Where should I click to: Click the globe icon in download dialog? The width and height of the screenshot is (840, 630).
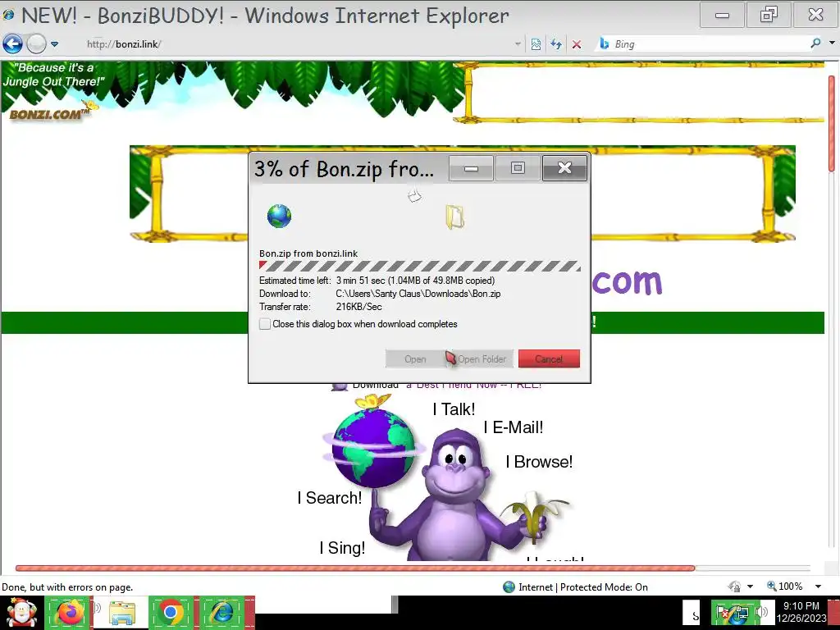pos(279,216)
